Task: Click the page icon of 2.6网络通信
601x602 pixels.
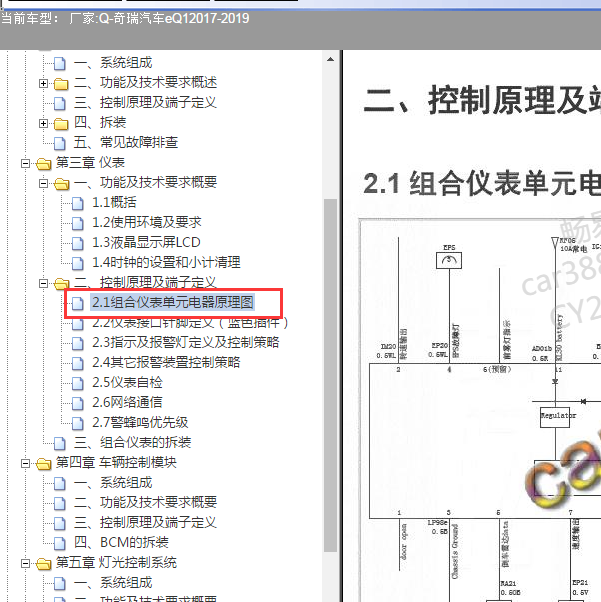Action: click(78, 403)
